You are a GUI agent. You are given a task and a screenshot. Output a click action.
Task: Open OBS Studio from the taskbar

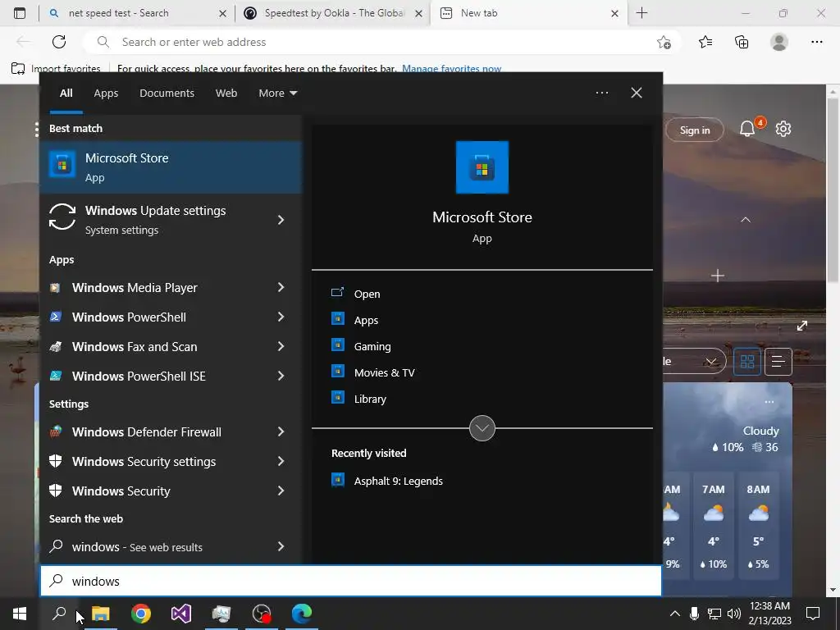[262, 614]
